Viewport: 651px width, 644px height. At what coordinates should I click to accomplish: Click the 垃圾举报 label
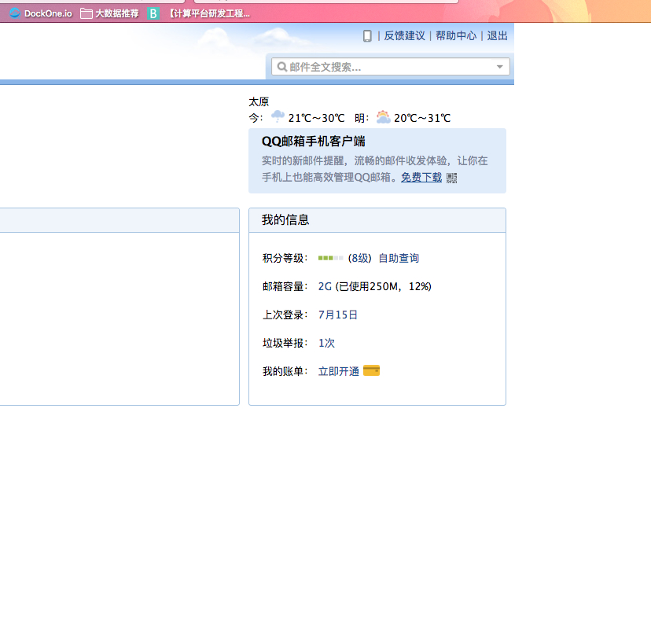point(285,343)
